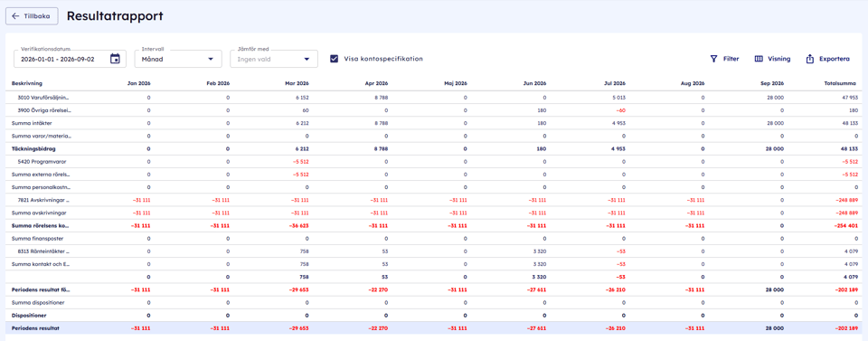868x341 pixels.
Task: Click the 3900 Övriga rörelseintäkter account row
Action: [433, 109]
